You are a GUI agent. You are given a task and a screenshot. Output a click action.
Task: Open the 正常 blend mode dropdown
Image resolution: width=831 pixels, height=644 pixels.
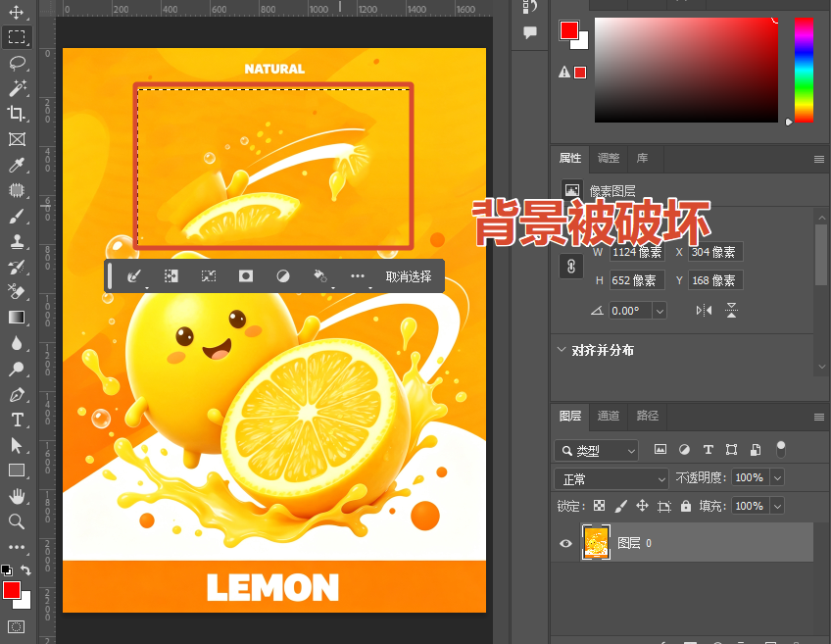pyautogui.click(x=611, y=479)
